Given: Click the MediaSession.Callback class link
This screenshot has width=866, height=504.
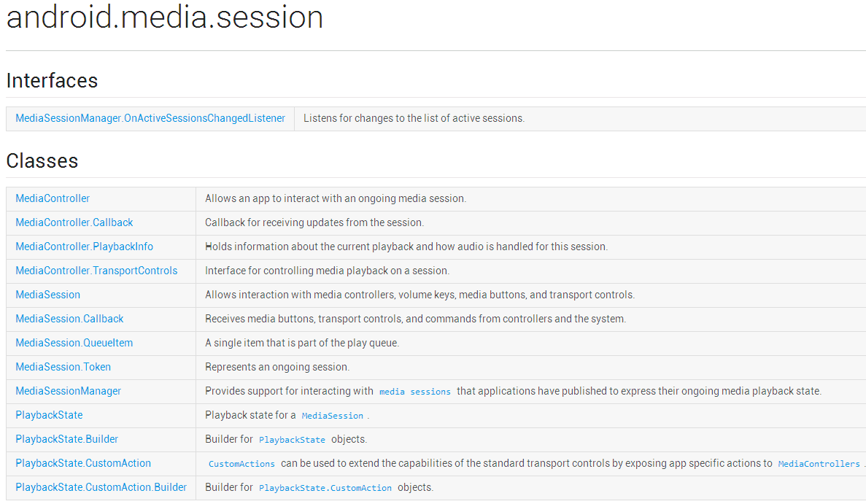Looking at the screenshot, I should (69, 319).
